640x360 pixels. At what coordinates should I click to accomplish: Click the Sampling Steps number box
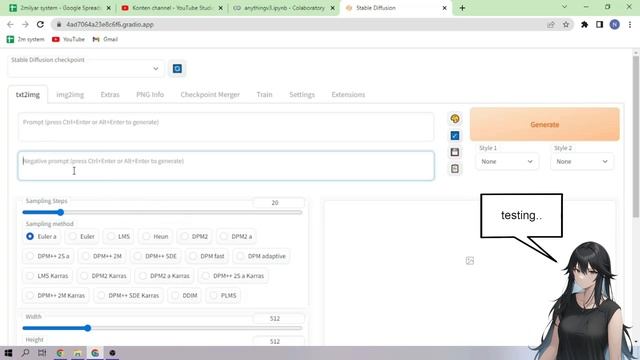(x=278, y=202)
